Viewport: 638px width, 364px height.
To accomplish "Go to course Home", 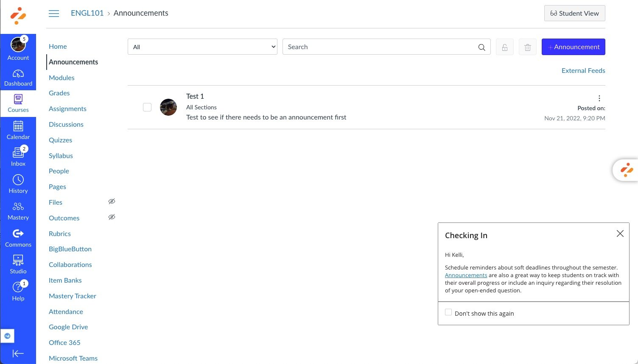I will tap(58, 47).
